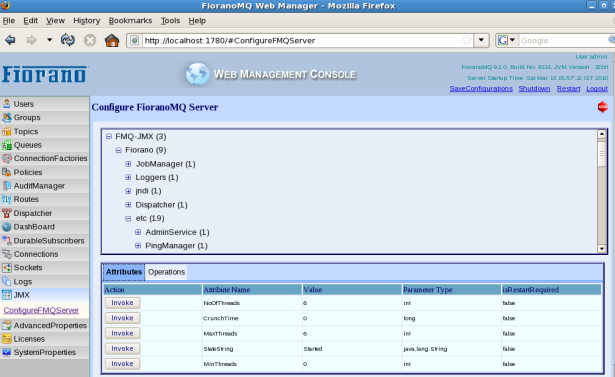This screenshot has height=377, width=615.
Task: Collapse the FMQ-JMX root node
Action: coord(109,137)
